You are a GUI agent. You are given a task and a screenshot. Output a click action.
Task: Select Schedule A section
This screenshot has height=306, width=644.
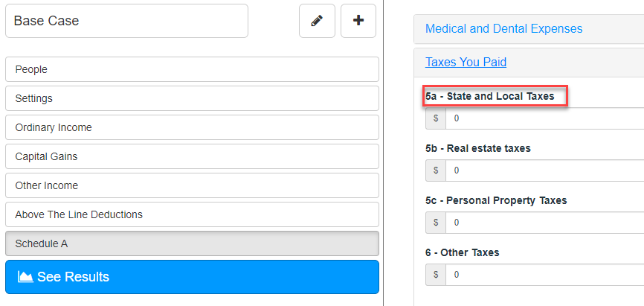coord(192,243)
